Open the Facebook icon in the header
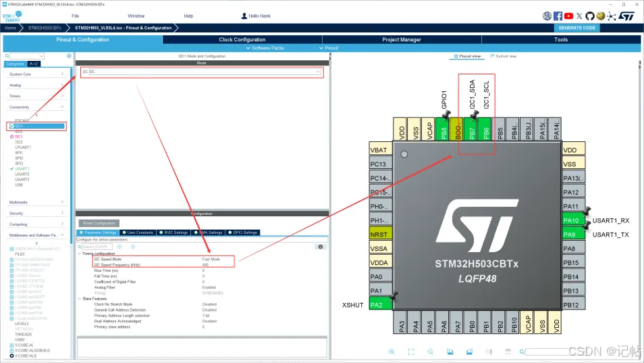This screenshot has height=363, width=644. click(558, 16)
